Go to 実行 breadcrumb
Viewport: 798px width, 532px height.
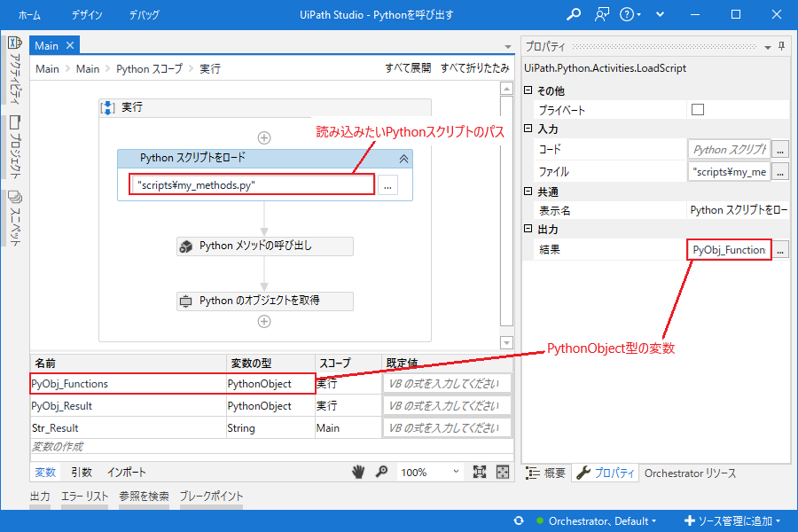coord(209,69)
